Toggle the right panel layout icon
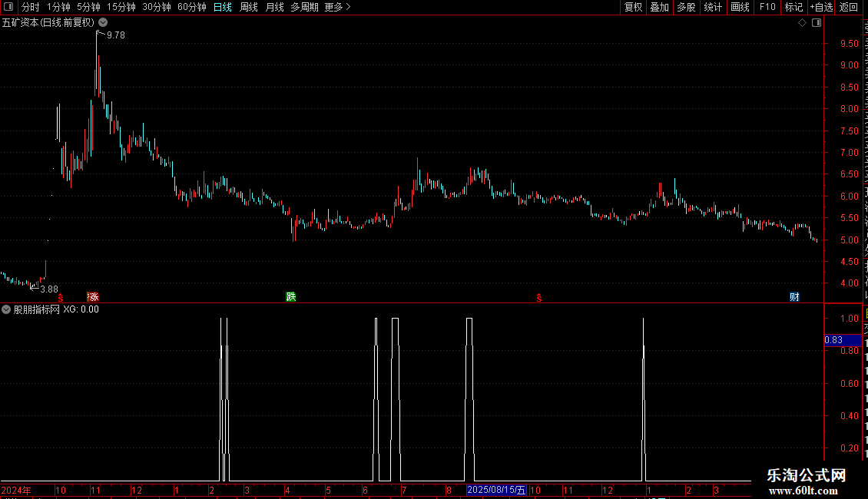Viewport: 868px width, 499px height. click(x=817, y=23)
